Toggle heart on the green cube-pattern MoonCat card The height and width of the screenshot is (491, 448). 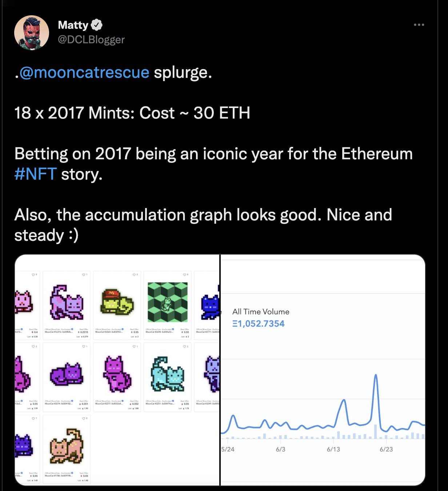(x=184, y=275)
